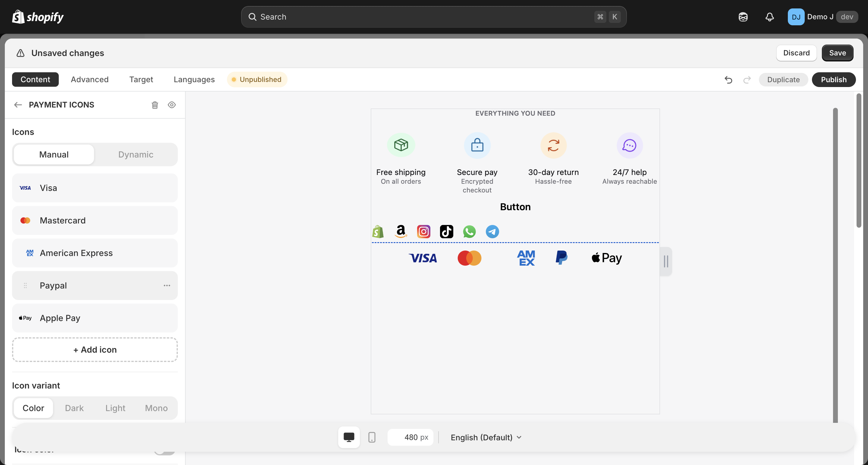Open the Paypal row more options menu
Image resolution: width=868 pixels, height=465 pixels.
click(x=167, y=286)
